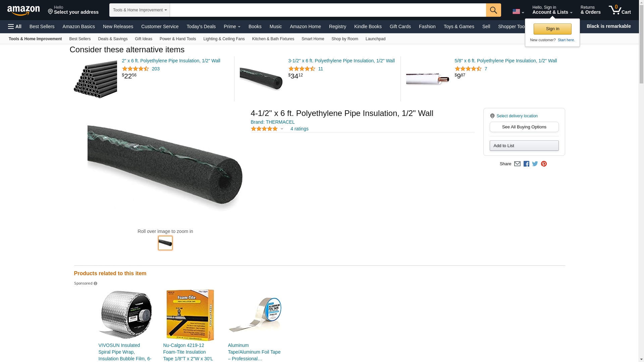Open the Prime dropdown menu
Viewport: 644px width, 362px height.
[232, 26]
